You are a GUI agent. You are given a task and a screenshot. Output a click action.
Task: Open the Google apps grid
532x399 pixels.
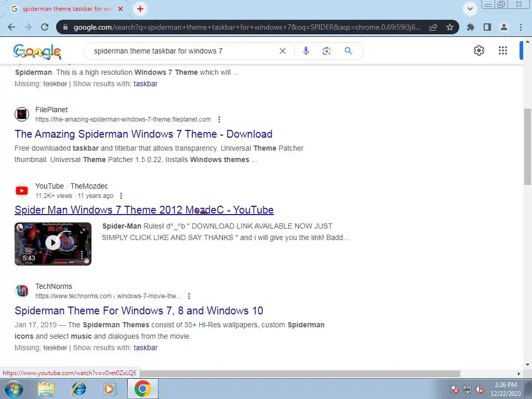coord(503,50)
